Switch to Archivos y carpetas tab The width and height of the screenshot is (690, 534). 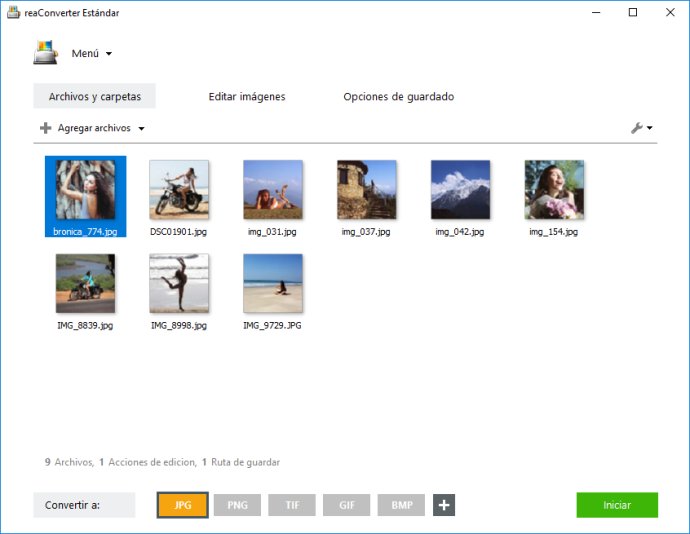95,96
